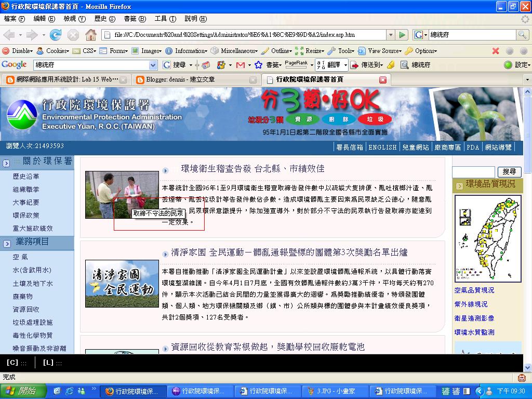Click the Google logo on the Google toolbar

pyautogui.click(x=14, y=64)
